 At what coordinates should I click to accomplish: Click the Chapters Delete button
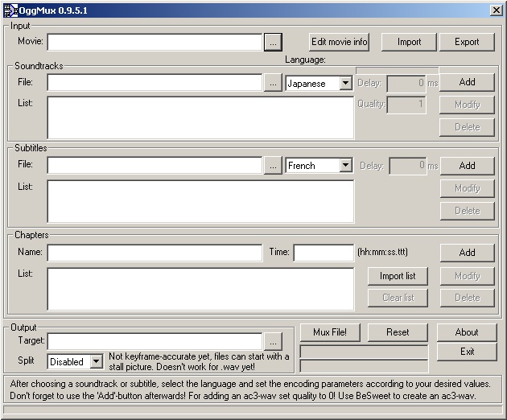coord(468,298)
